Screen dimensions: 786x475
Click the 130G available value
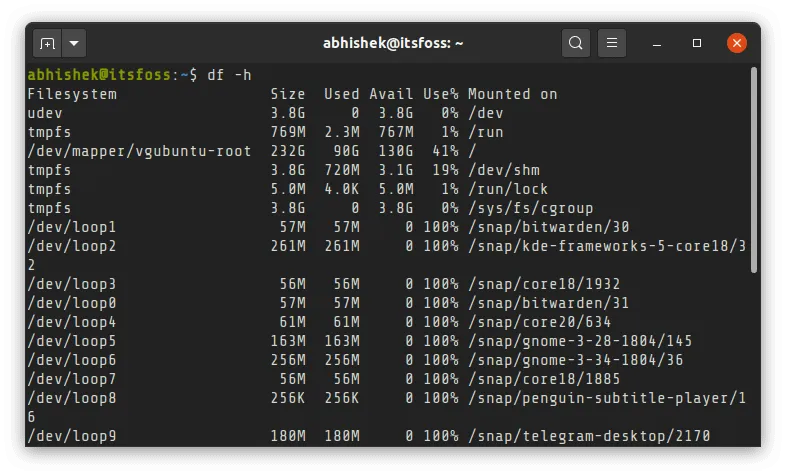click(x=396, y=151)
